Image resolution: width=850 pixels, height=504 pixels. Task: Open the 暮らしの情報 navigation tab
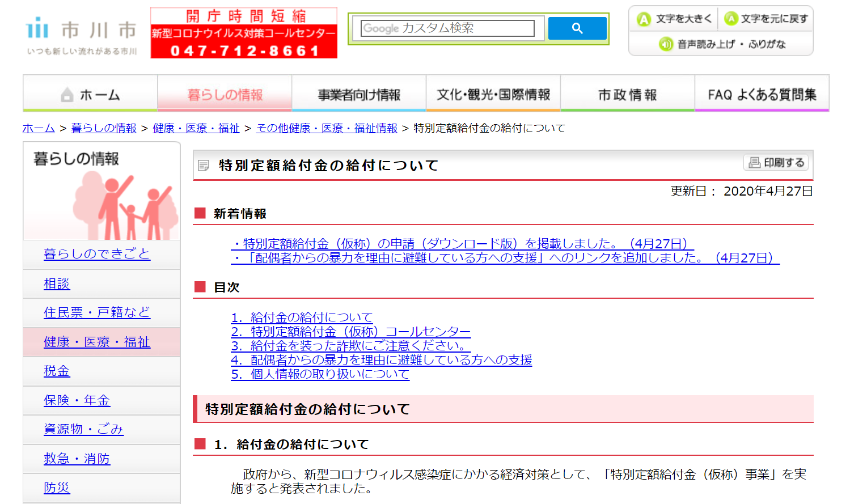pyautogui.click(x=225, y=94)
